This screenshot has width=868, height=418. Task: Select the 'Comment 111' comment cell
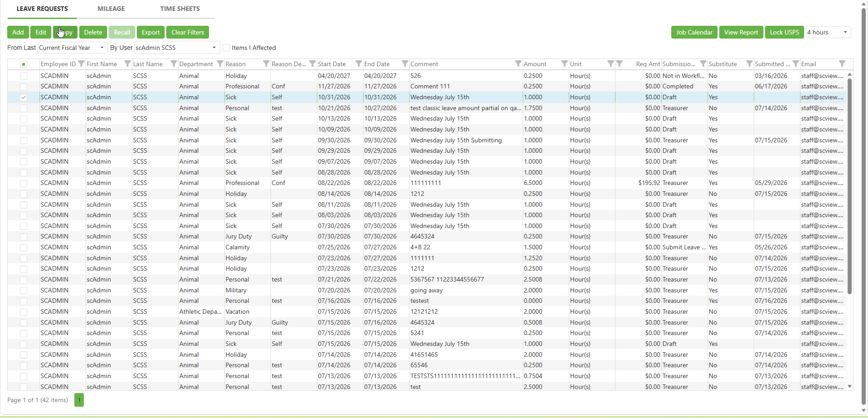pyautogui.click(x=466, y=86)
